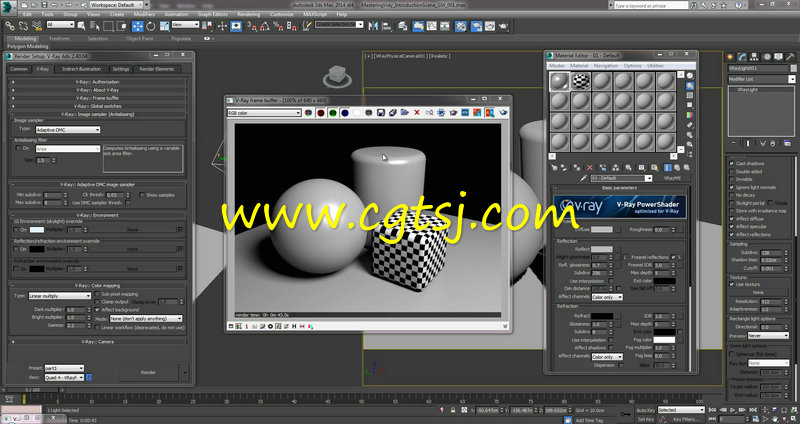Toggle Ignore light normals checkbox

(732, 187)
